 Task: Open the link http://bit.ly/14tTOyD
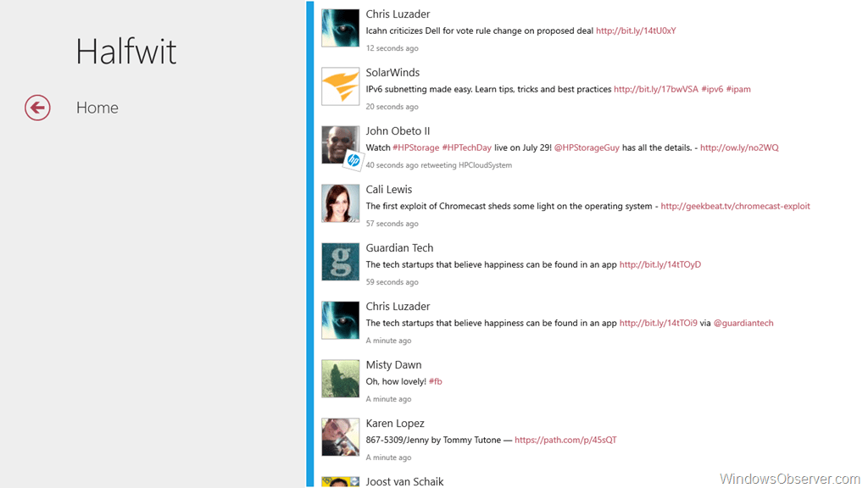(x=659, y=264)
